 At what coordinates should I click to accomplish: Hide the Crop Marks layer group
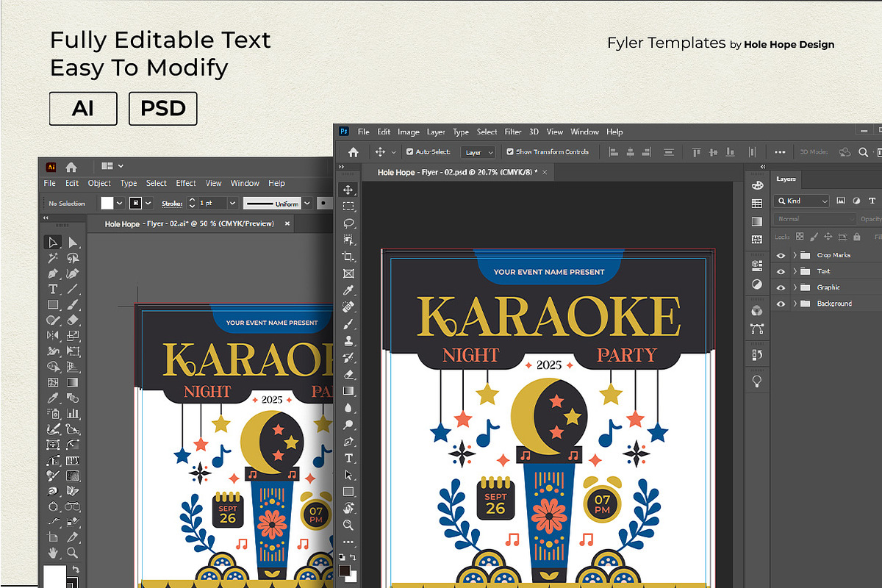(x=781, y=255)
